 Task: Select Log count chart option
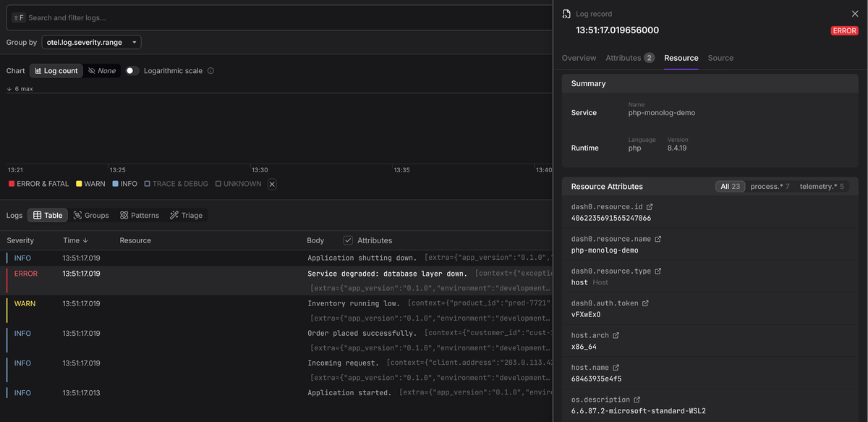pos(56,71)
